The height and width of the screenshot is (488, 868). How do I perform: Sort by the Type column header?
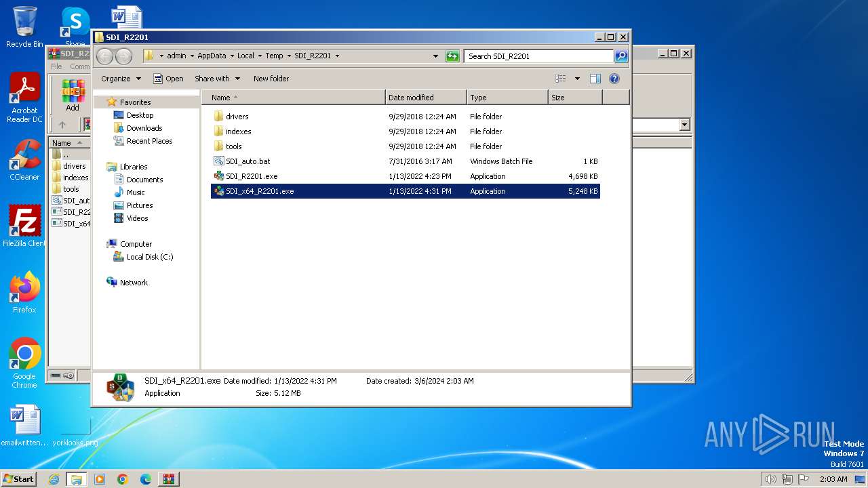point(507,98)
